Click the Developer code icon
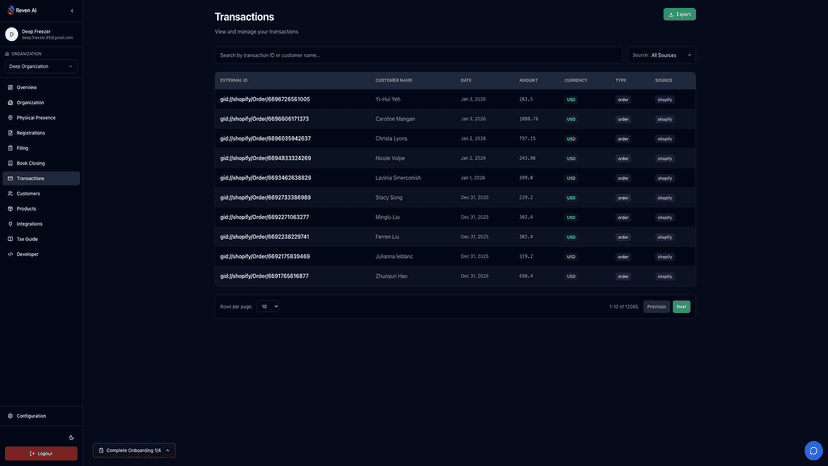 pyautogui.click(x=10, y=254)
